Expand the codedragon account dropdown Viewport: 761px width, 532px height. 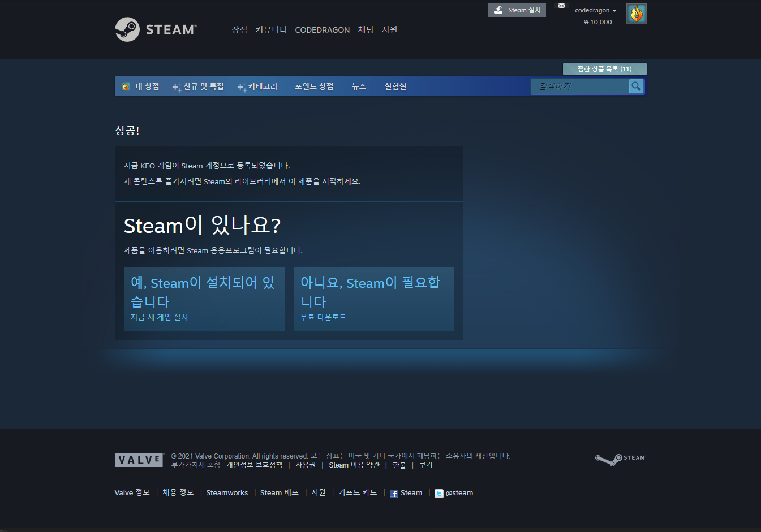pyautogui.click(x=596, y=10)
